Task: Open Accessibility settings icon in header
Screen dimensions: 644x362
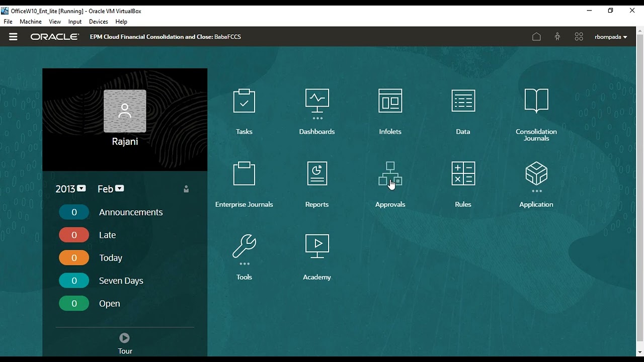Action: (557, 37)
